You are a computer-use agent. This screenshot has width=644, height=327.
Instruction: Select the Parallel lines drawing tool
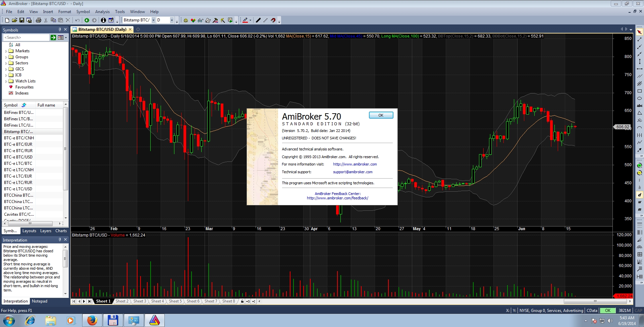[x=640, y=76]
